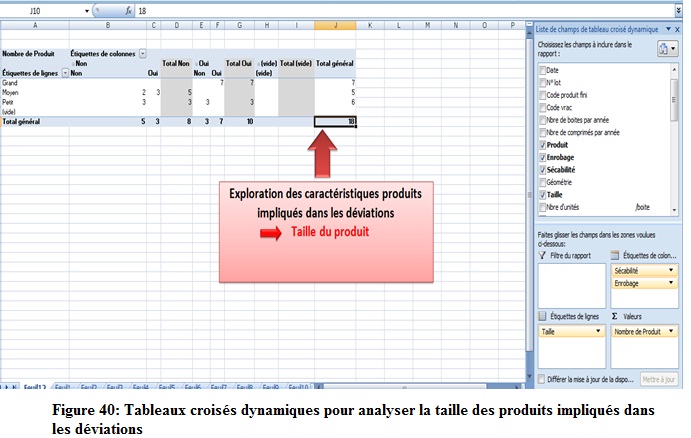The height and width of the screenshot is (438, 691).
Task: Uncheck the Taille field checkbox
Action: click(x=542, y=195)
